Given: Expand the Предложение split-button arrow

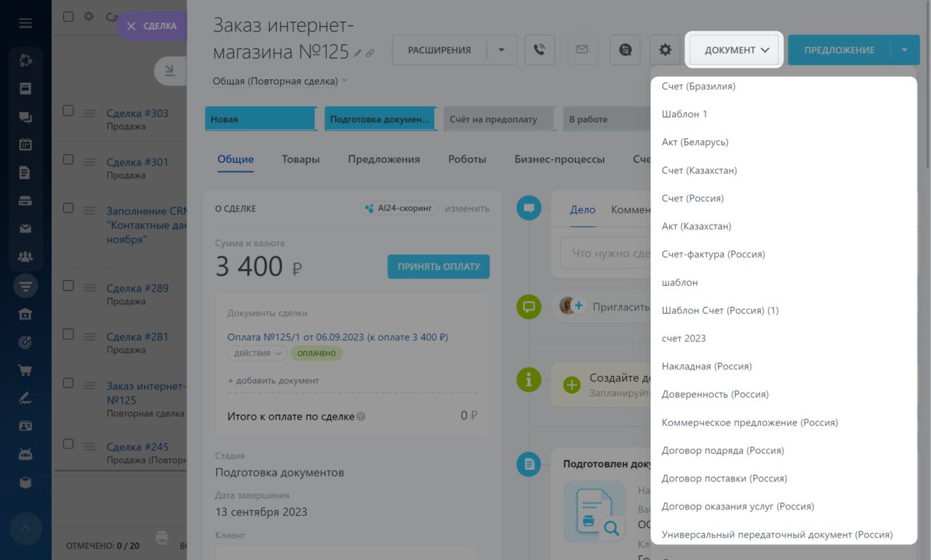Looking at the screenshot, I should 904,50.
